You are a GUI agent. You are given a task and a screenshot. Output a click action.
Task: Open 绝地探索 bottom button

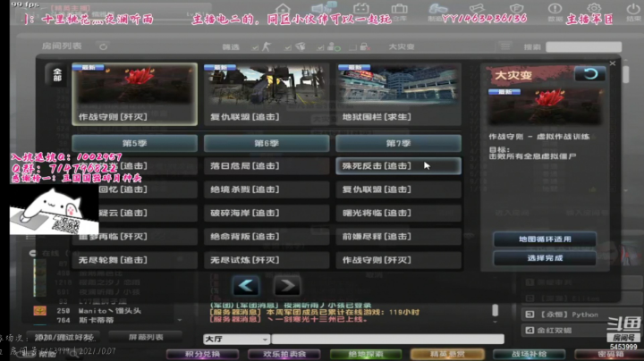[366, 354]
